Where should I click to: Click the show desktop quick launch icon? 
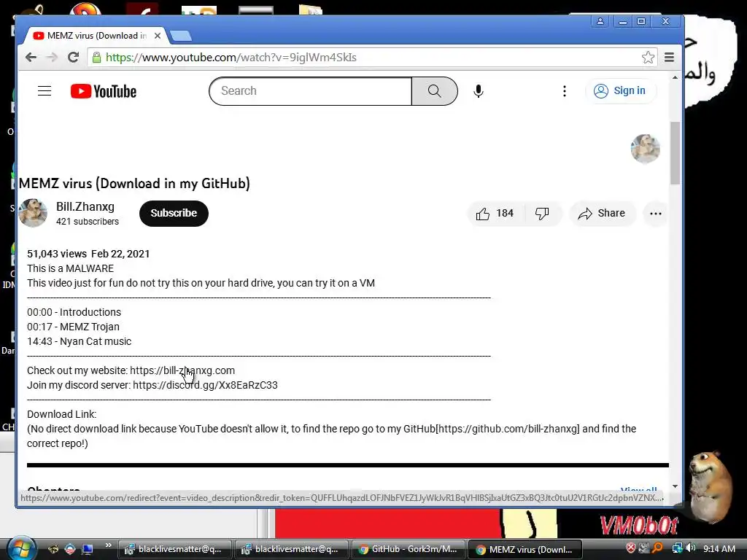tap(87, 549)
